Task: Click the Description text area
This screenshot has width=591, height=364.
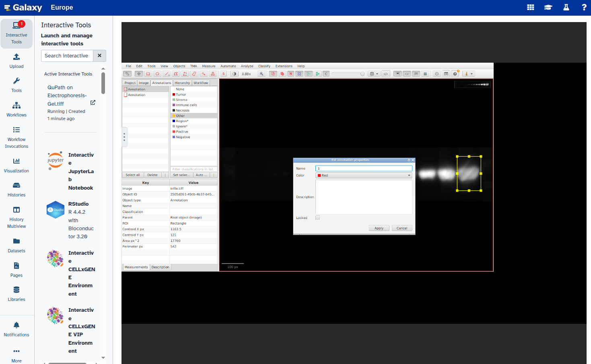Action: (364, 197)
